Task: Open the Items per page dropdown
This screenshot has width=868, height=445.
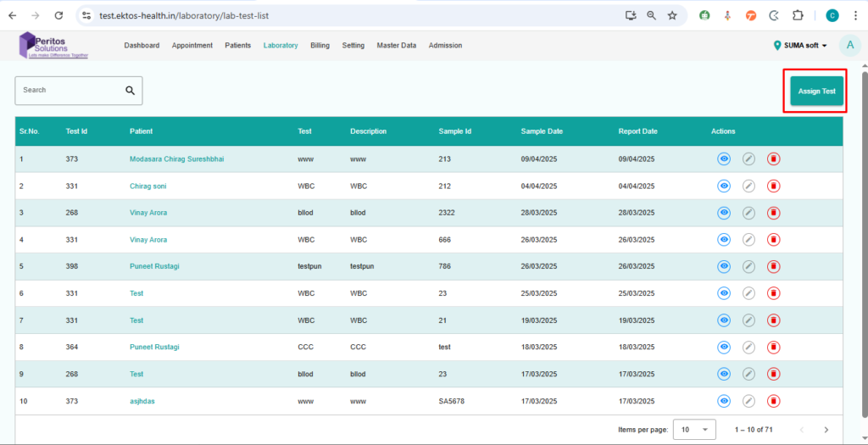Action: point(694,430)
